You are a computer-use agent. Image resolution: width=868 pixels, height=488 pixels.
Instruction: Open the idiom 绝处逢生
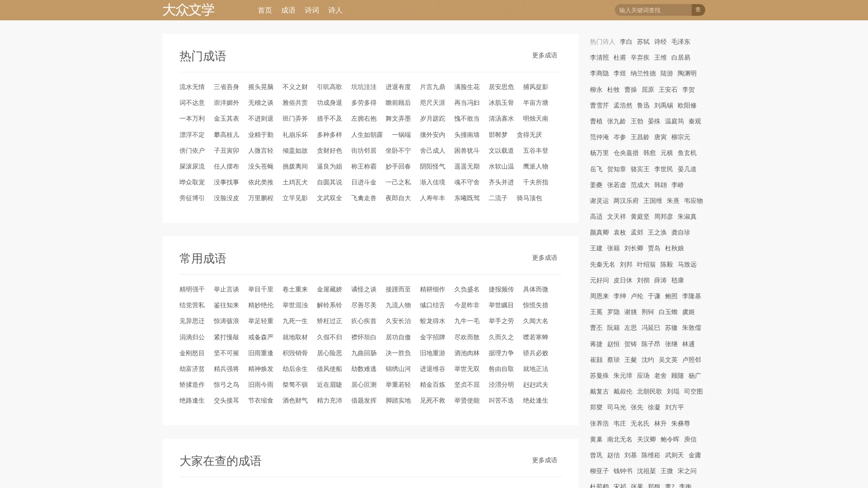click(x=535, y=400)
